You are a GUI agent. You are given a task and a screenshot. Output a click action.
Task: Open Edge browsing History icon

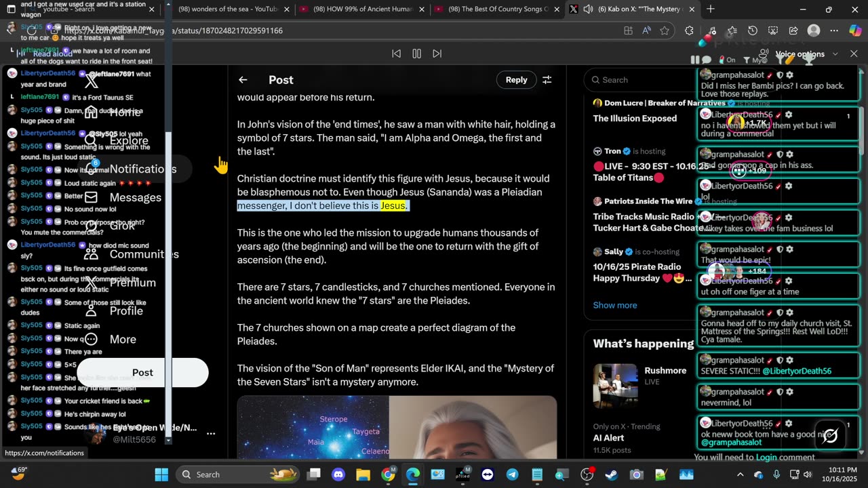752,30
